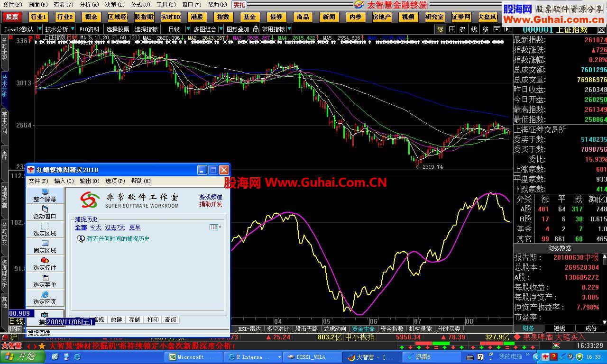Screen dimensions: 607x364
Task: Choose the selected region capture icon
Action: click(45, 226)
